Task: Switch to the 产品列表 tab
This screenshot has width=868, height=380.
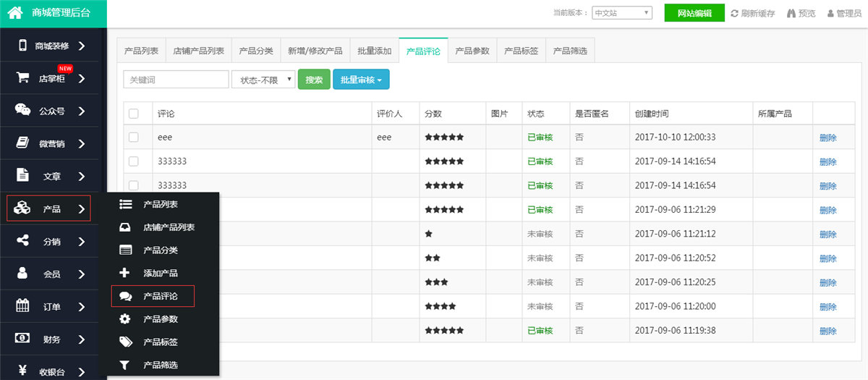Action: pyautogui.click(x=141, y=51)
